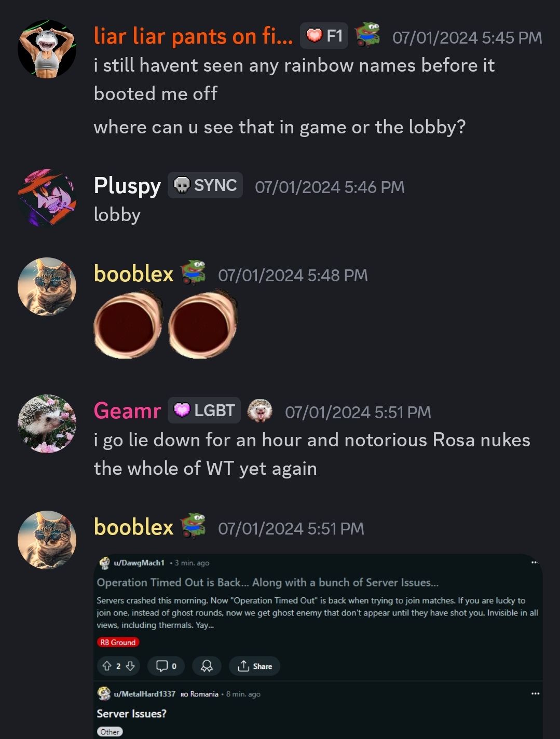Click the hedgehog role icon next to Geamr

tap(260, 410)
